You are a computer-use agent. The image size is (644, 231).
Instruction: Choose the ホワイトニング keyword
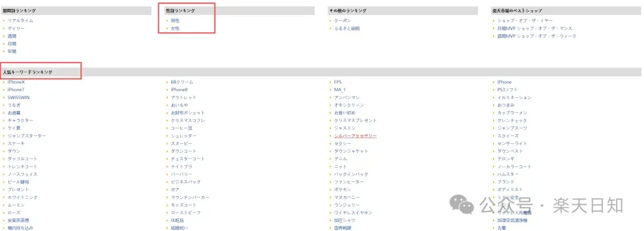click(22, 198)
